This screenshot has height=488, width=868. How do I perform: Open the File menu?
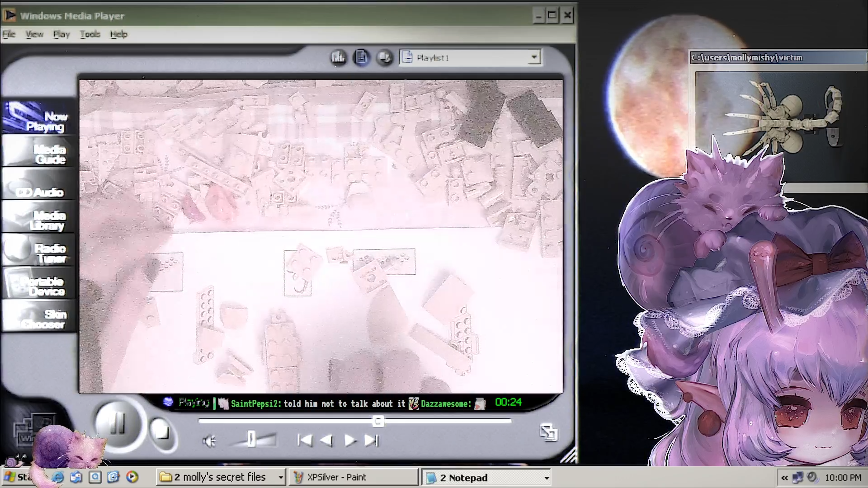[x=9, y=34]
